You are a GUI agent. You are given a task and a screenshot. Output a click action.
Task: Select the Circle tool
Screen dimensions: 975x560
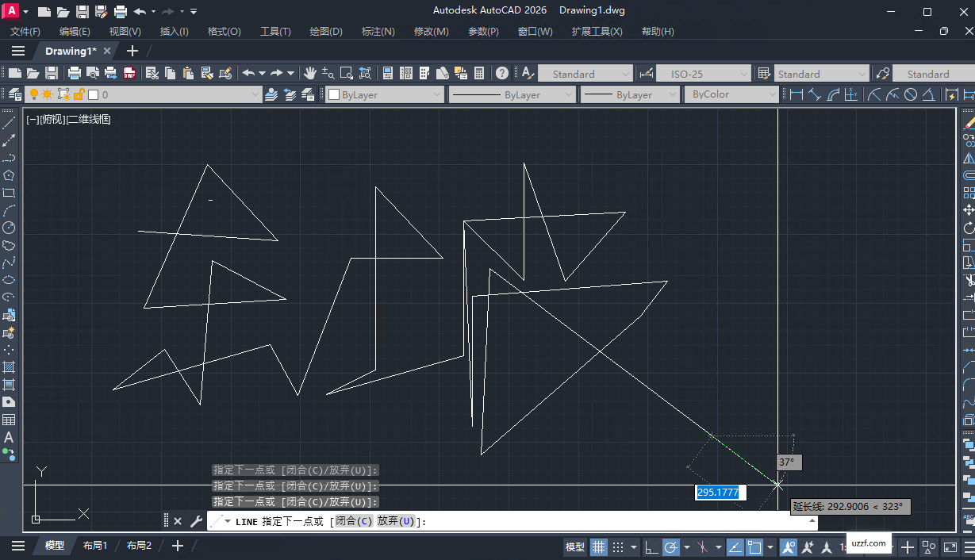[x=10, y=228]
